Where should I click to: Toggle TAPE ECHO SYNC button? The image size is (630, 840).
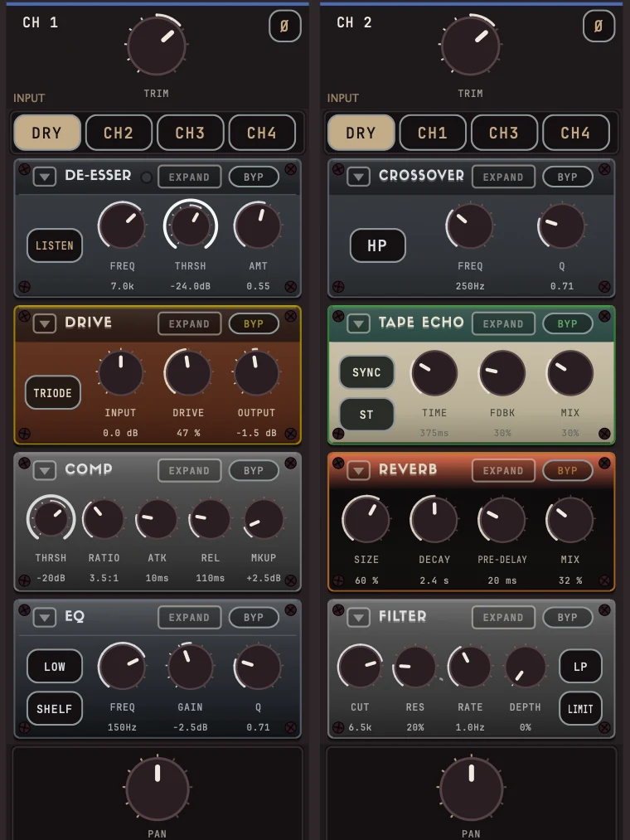366,371
